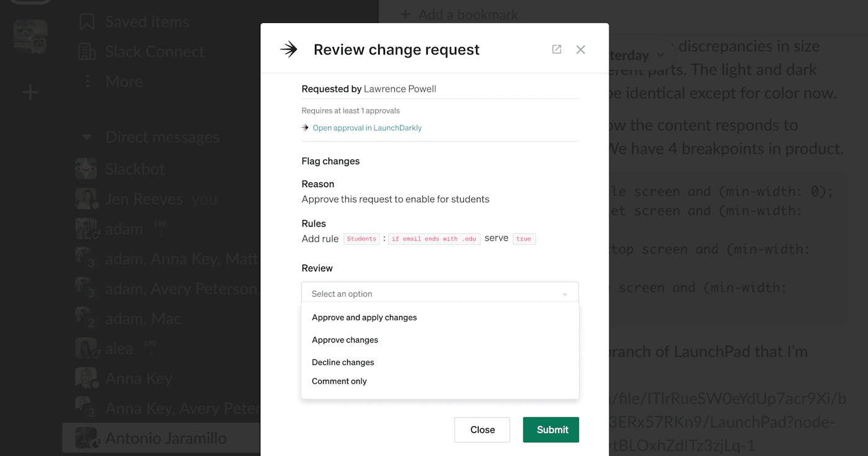Open the Antonio Jaramillo conversation
The image size is (868, 456).
click(166, 438)
